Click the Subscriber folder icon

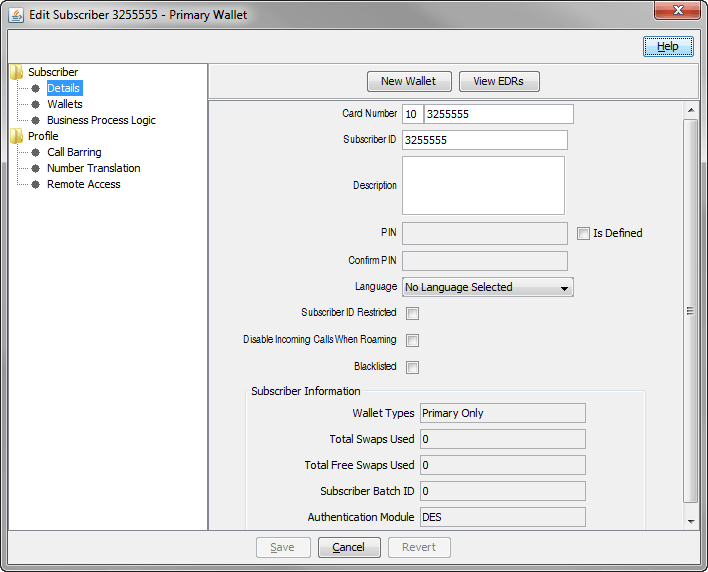tap(17, 72)
